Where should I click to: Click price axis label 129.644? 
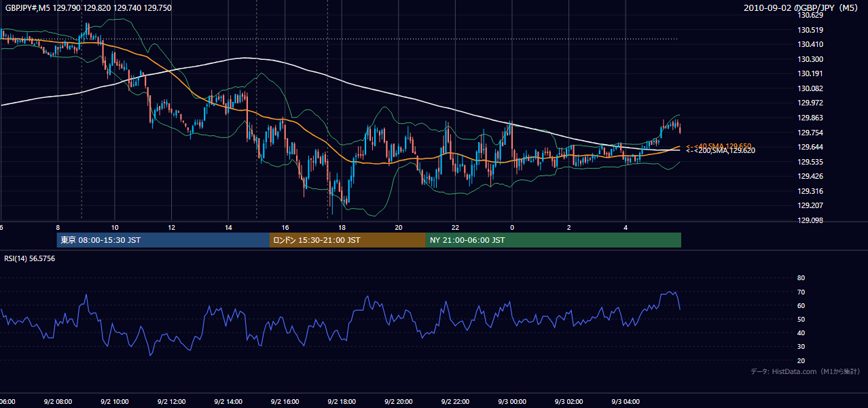(810, 147)
